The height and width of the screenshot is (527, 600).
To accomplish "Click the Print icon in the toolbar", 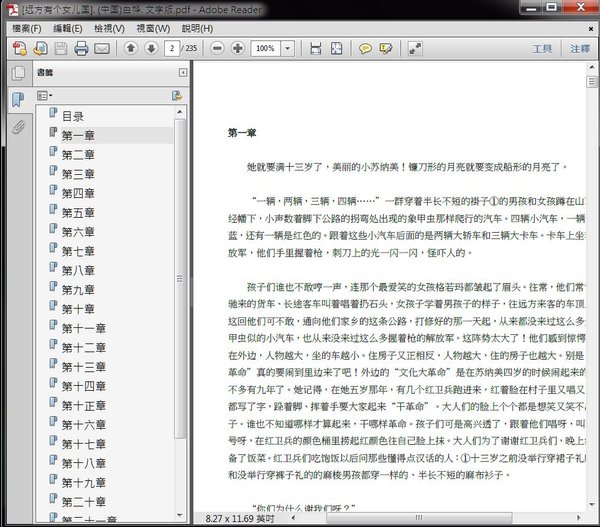I will (81, 48).
